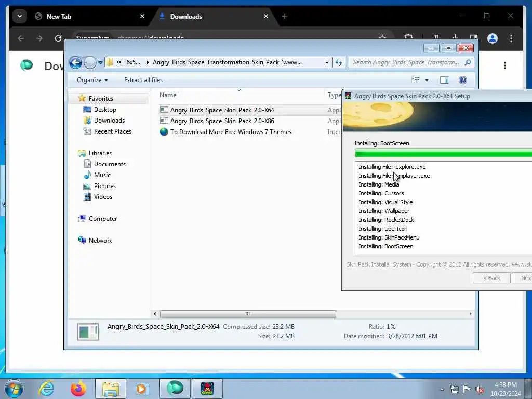Screen dimensions: 532x399
Task: Click browser forward arrow
Action: click(39, 38)
